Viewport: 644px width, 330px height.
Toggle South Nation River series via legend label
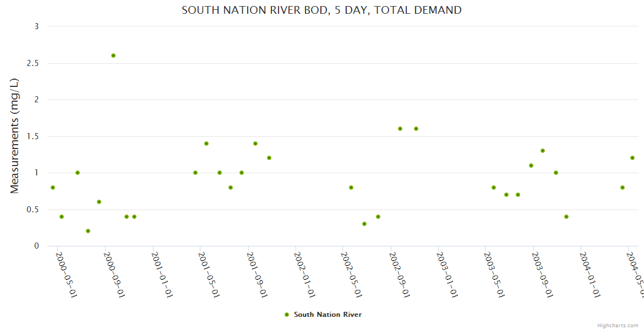tap(328, 315)
